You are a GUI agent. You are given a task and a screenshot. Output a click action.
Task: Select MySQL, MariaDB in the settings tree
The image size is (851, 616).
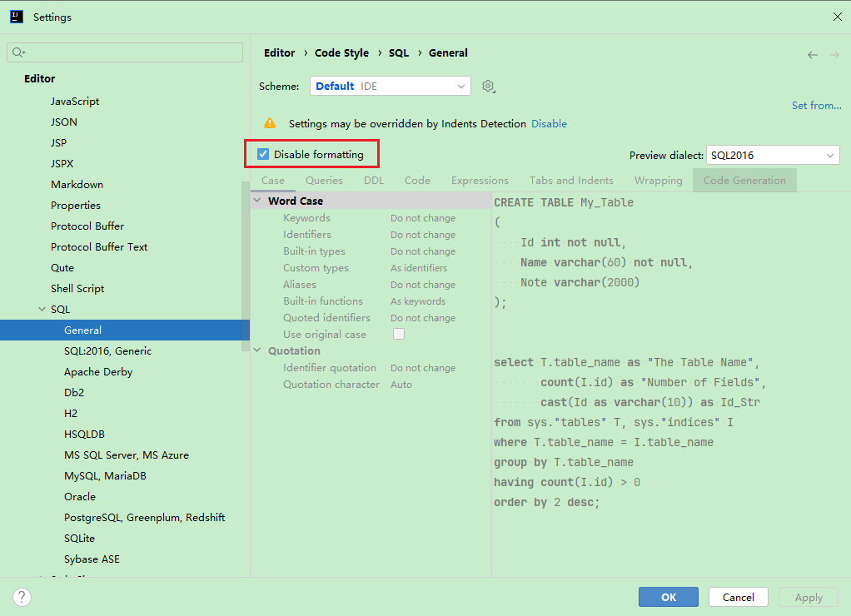[x=105, y=476]
